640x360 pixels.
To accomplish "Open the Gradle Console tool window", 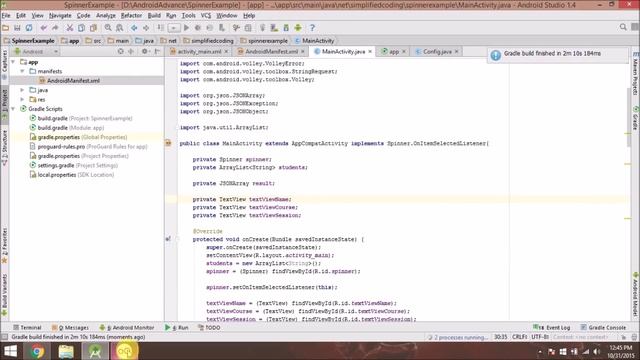I will [x=603, y=327].
